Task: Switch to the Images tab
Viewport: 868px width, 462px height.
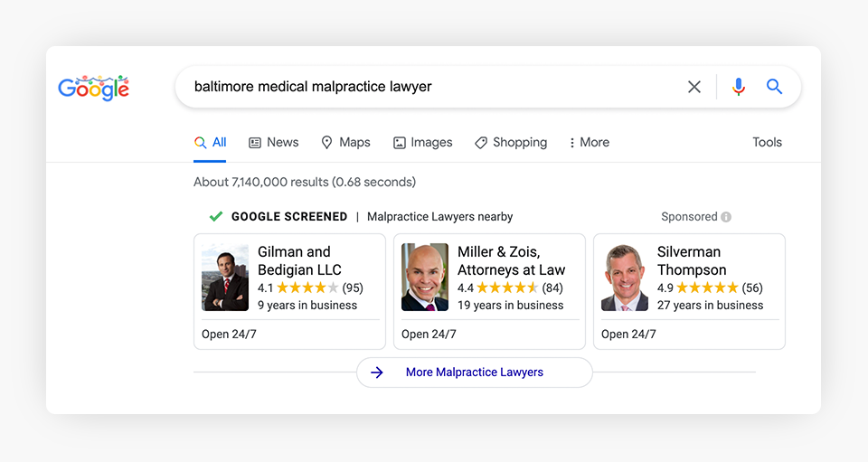Action: tap(422, 143)
